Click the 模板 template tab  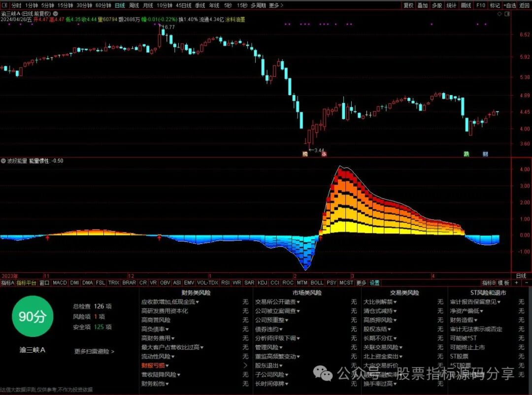(504, 283)
